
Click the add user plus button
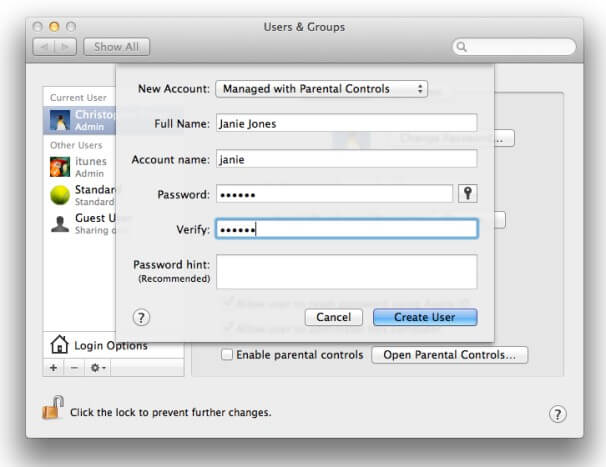pyautogui.click(x=53, y=368)
